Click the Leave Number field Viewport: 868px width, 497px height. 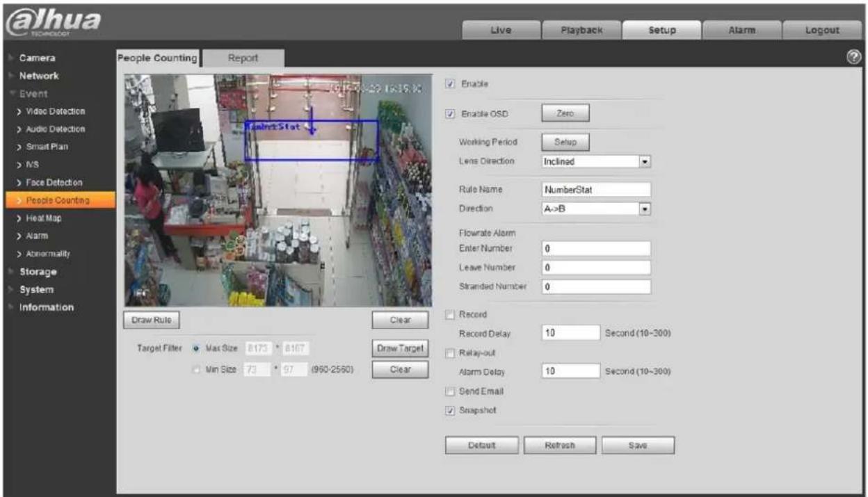(x=596, y=268)
